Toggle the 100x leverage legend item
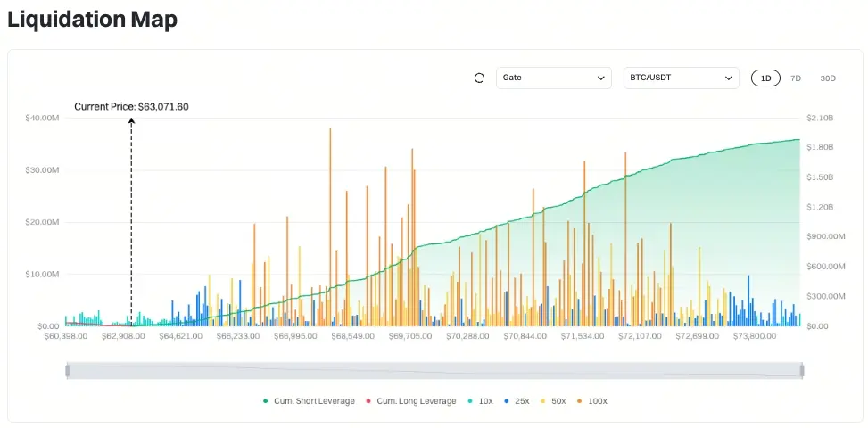The width and height of the screenshot is (868, 428). tap(593, 401)
